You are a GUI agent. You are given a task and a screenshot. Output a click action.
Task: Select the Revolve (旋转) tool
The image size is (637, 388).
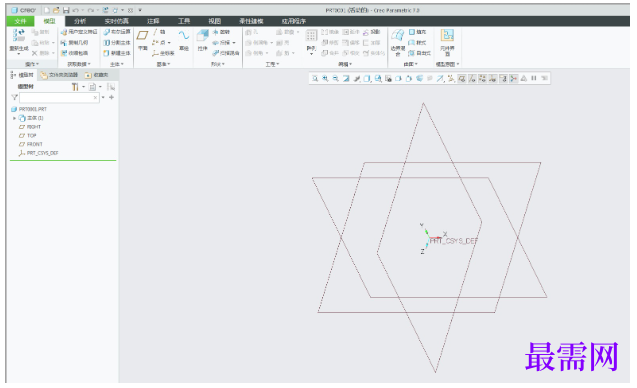pyautogui.click(x=221, y=32)
